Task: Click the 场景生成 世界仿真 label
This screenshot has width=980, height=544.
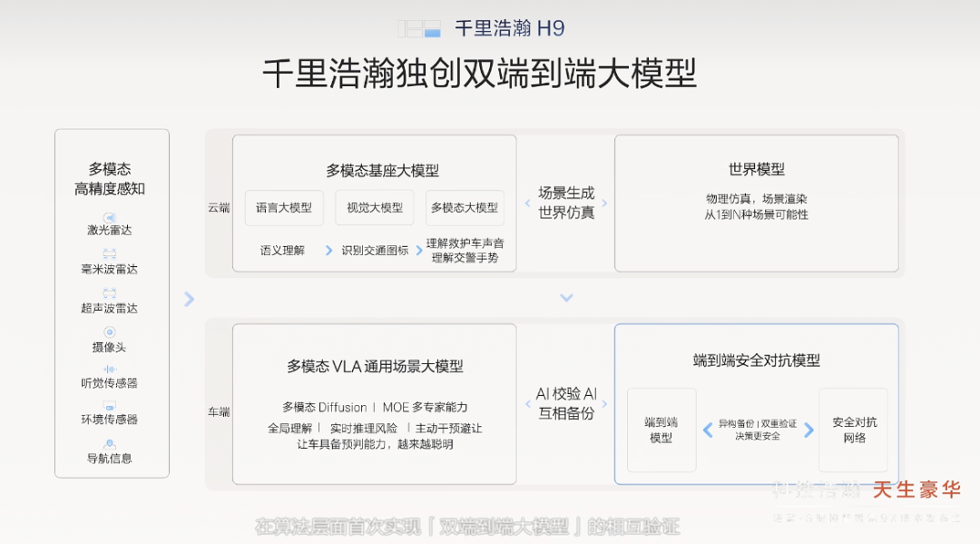Action: (x=566, y=203)
